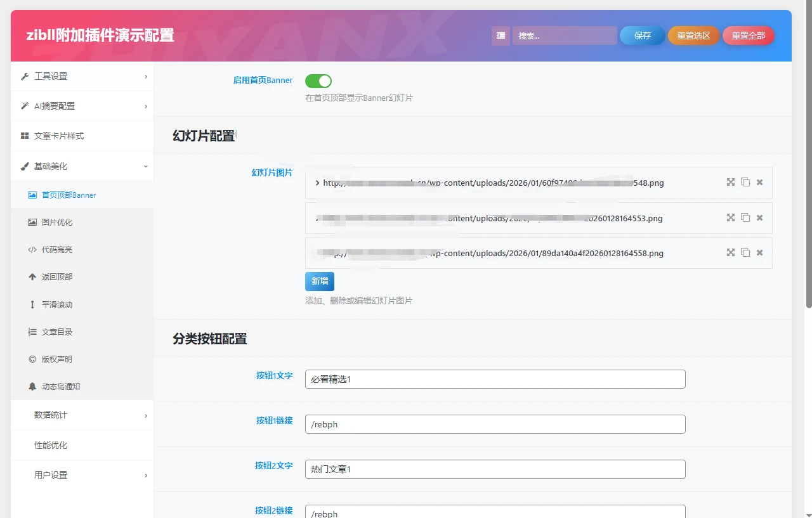The image size is (812, 518).
Task: Click move icon on first slide row
Action: (731, 183)
